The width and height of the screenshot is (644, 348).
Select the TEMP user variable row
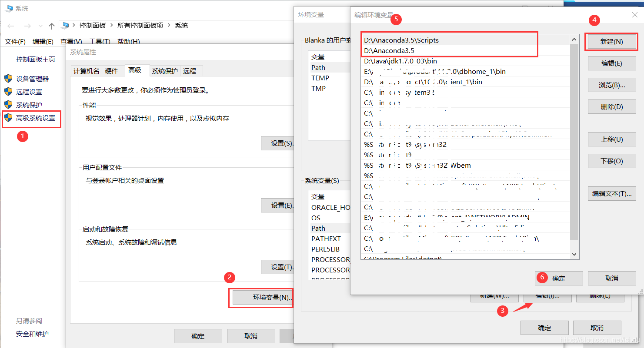(330, 78)
